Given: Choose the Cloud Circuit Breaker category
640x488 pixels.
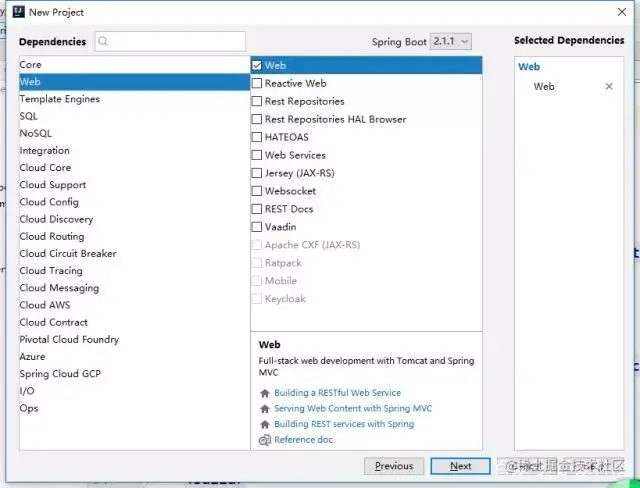Looking at the screenshot, I should [134, 253].
